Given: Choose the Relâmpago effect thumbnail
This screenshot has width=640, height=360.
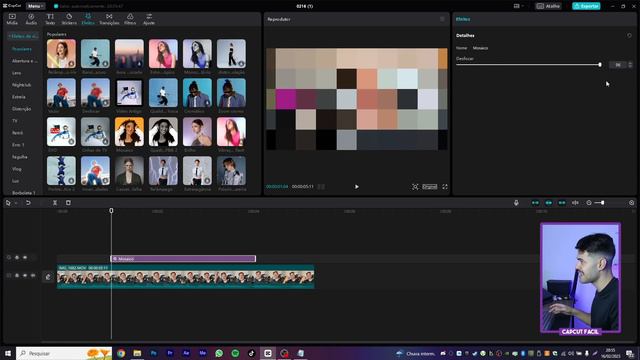Looking at the screenshot, I should point(163,171).
